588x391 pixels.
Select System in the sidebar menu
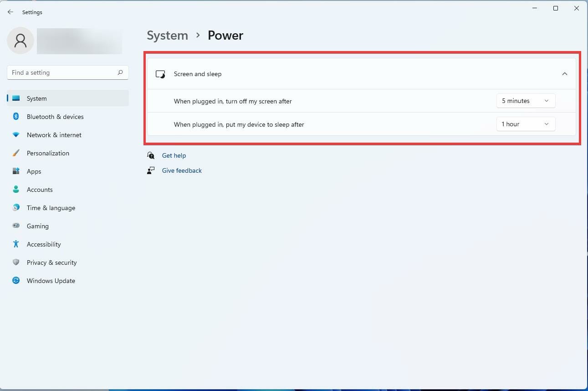coord(36,98)
